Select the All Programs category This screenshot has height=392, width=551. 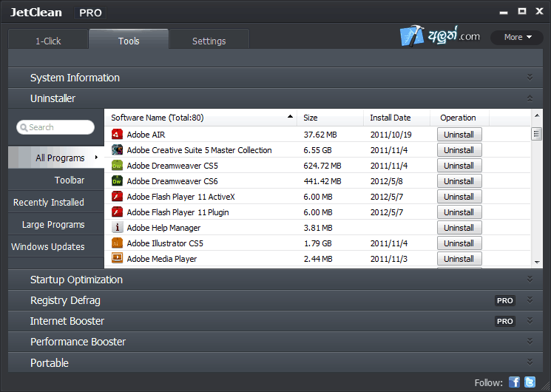[56, 158]
